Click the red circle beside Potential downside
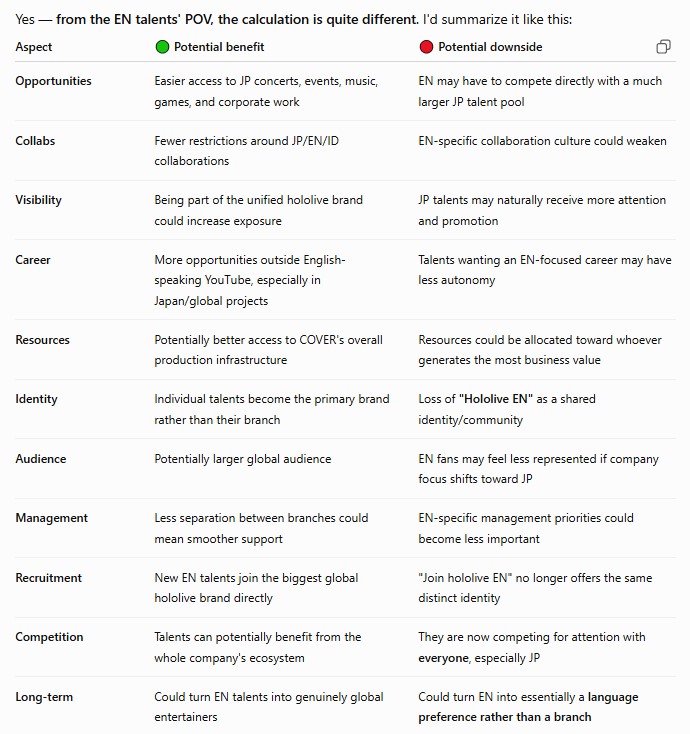The image size is (690, 734). click(x=426, y=47)
